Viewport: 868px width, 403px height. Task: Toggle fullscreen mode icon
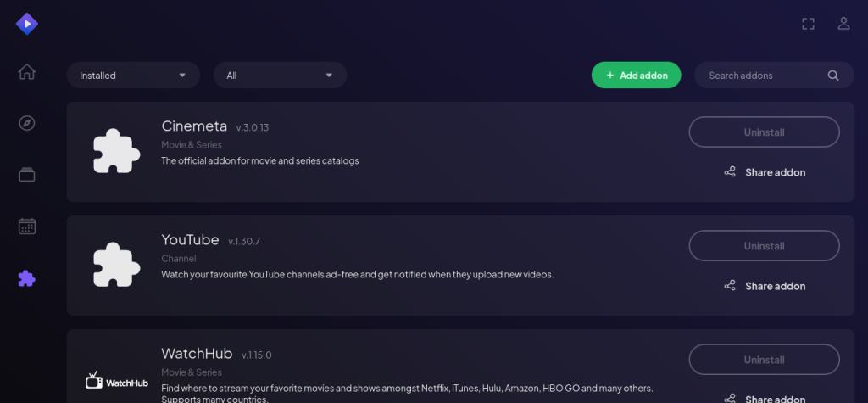point(808,24)
